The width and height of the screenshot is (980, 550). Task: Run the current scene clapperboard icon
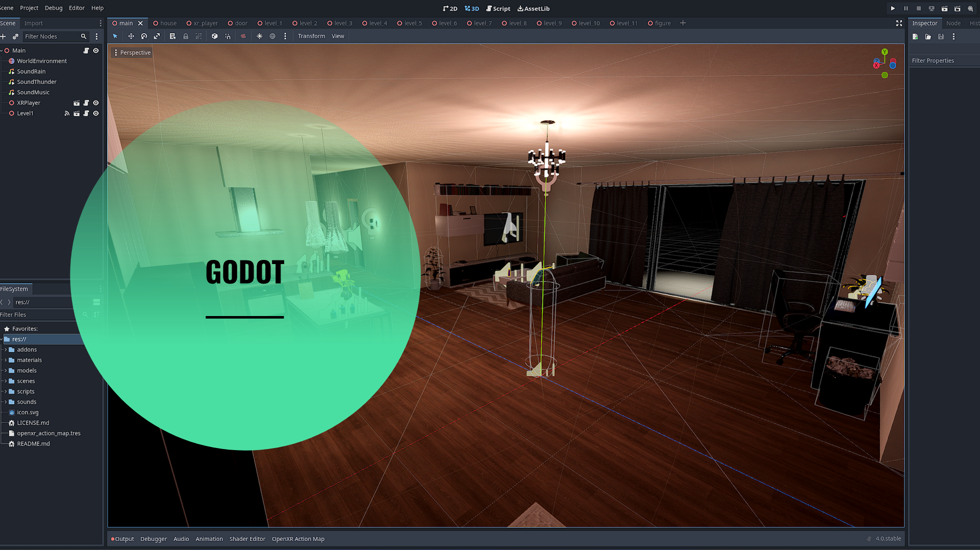point(944,9)
